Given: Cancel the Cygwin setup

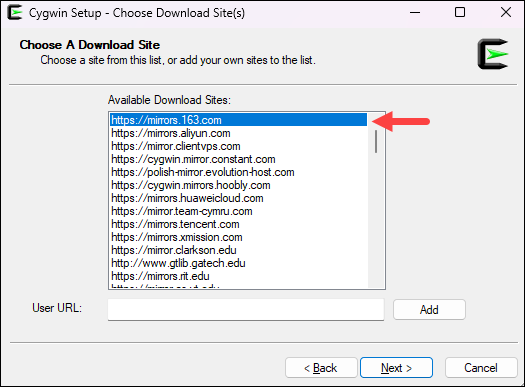Looking at the screenshot, I should pyautogui.click(x=481, y=368).
